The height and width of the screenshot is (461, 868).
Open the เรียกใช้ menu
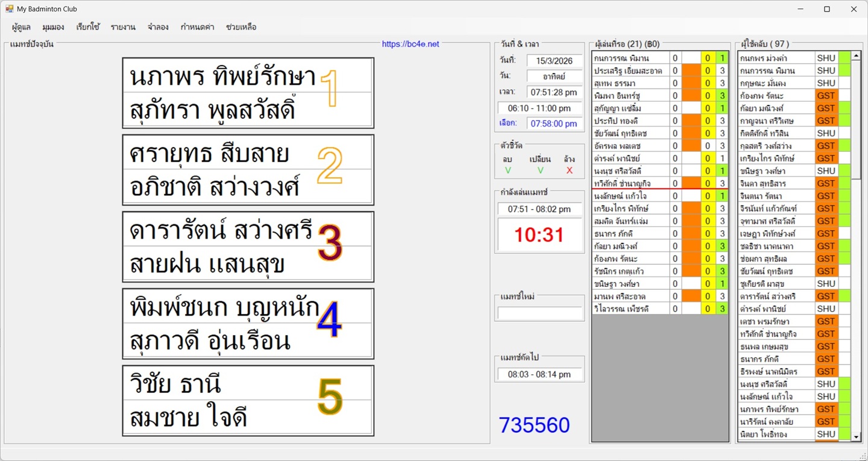[88, 27]
